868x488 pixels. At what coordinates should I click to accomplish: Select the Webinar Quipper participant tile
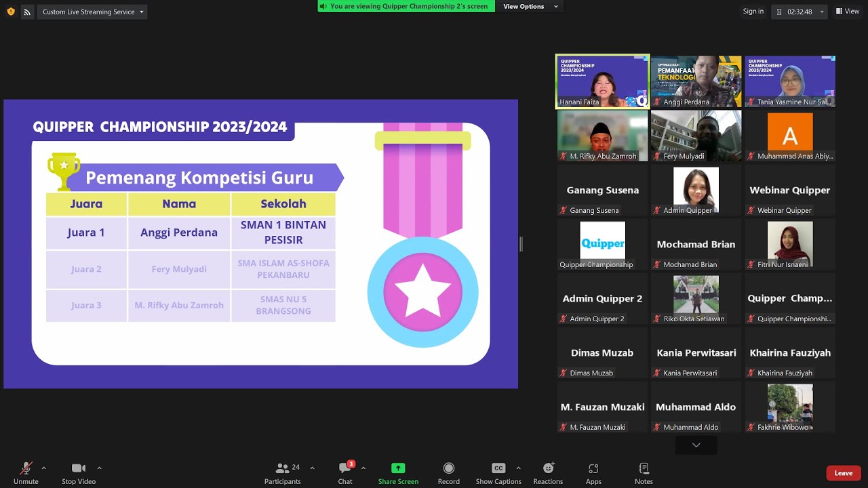coord(790,190)
